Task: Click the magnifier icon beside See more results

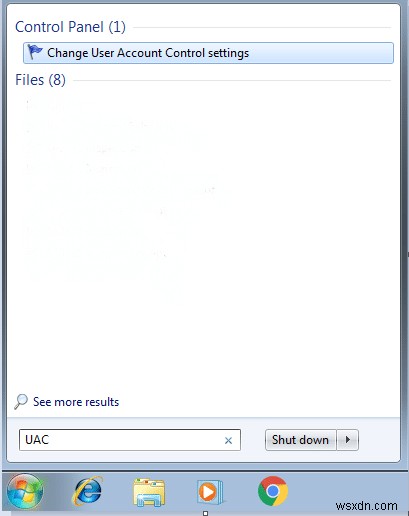Action: (21, 401)
